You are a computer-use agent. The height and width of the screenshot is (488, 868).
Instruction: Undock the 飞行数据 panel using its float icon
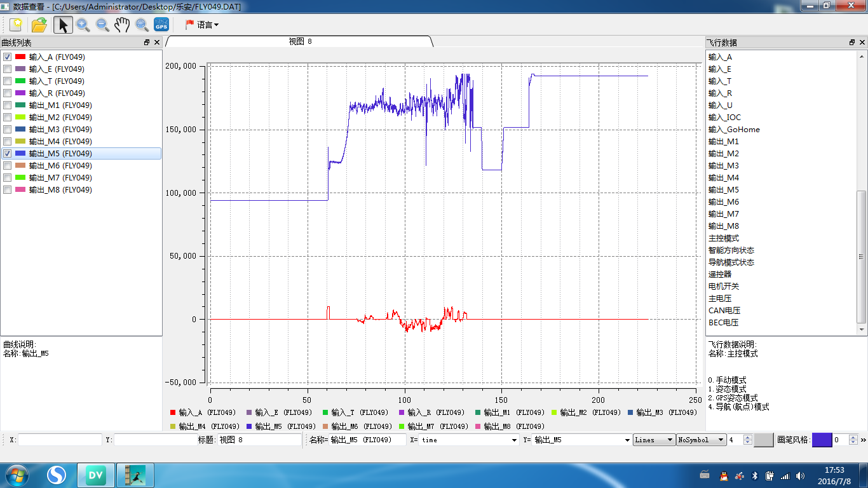click(852, 43)
